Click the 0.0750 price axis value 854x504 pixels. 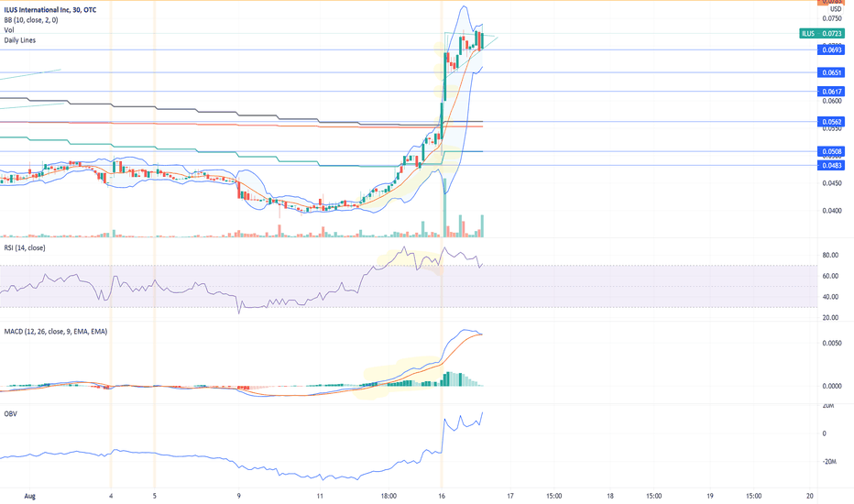point(832,18)
